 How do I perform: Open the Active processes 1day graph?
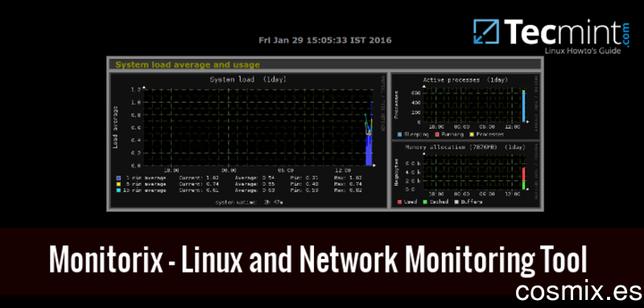tap(465, 107)
